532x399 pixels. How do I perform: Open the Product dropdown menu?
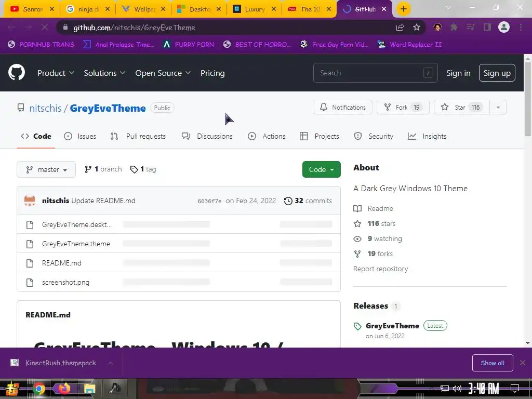tap(56, 73)
